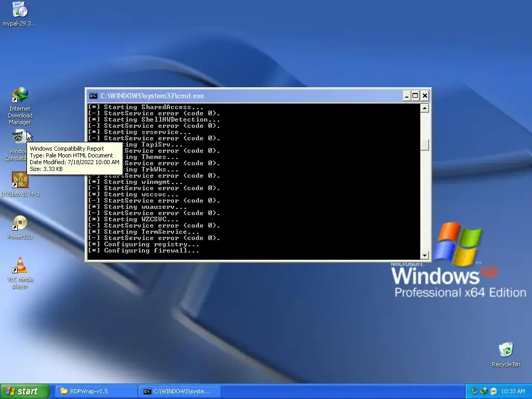Image resolution: width=532 pixels, height=399 pixels.
Task: Click the cmd.exe title bar text
Action: [152, 96]
